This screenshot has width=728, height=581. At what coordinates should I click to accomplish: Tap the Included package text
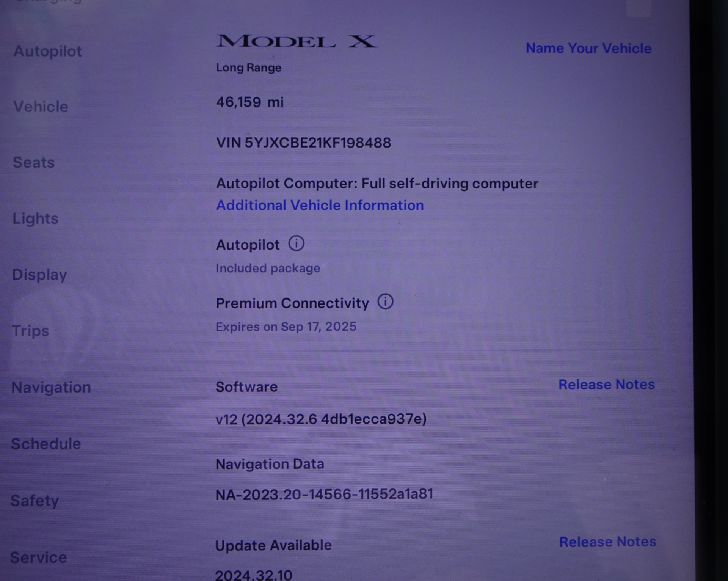(x=268, y=269)
